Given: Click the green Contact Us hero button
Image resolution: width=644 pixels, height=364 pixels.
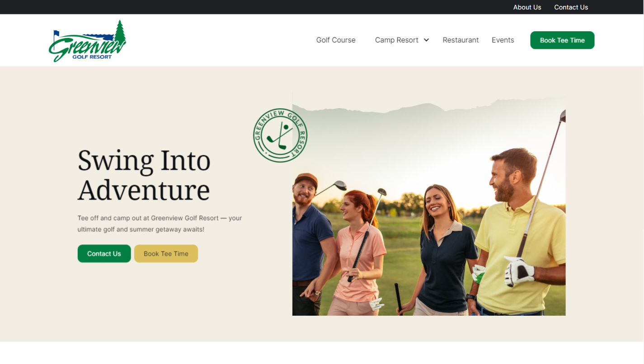Looking at the screenshot, I should [x=104, y=253].
